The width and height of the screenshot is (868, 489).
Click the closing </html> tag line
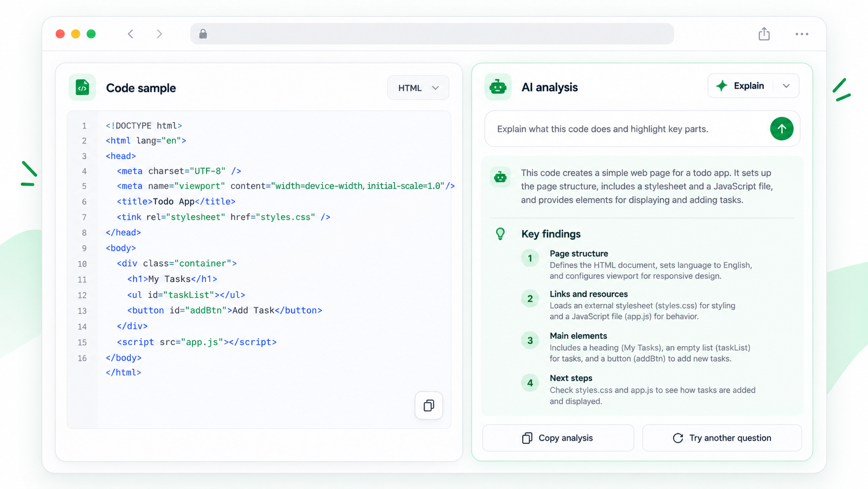click(123, 372)
